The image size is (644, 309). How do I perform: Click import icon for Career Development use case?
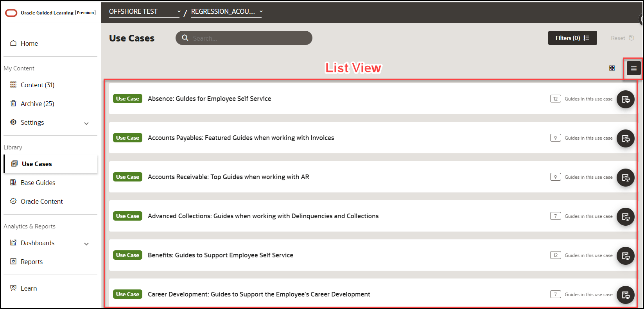pyautogui.click(x=626, y=295)
